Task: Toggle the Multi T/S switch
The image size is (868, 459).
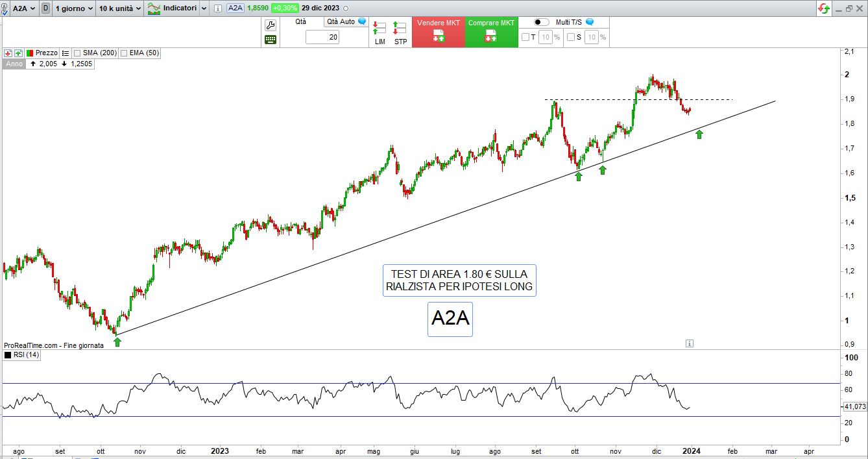Action: (x=541, y=22)
